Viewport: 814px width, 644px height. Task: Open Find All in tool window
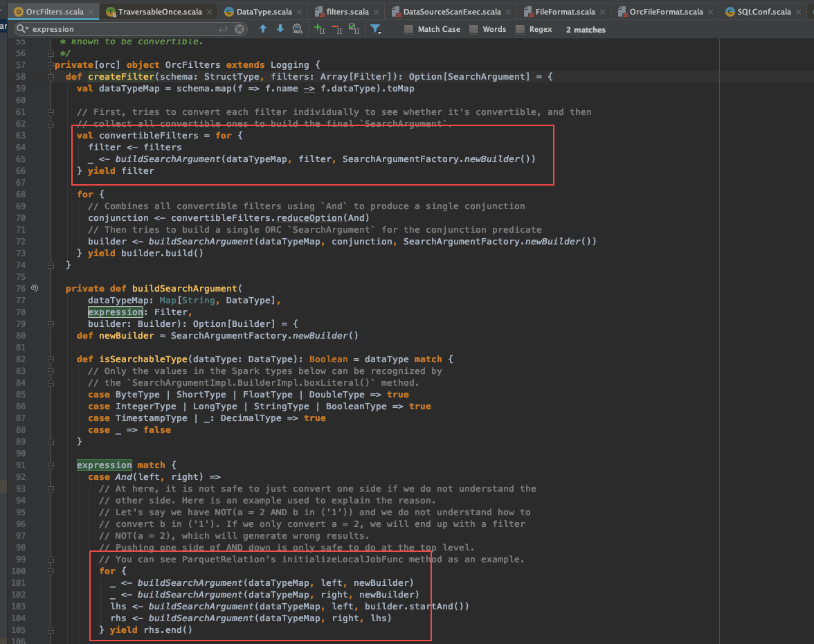tap(298, 29)
